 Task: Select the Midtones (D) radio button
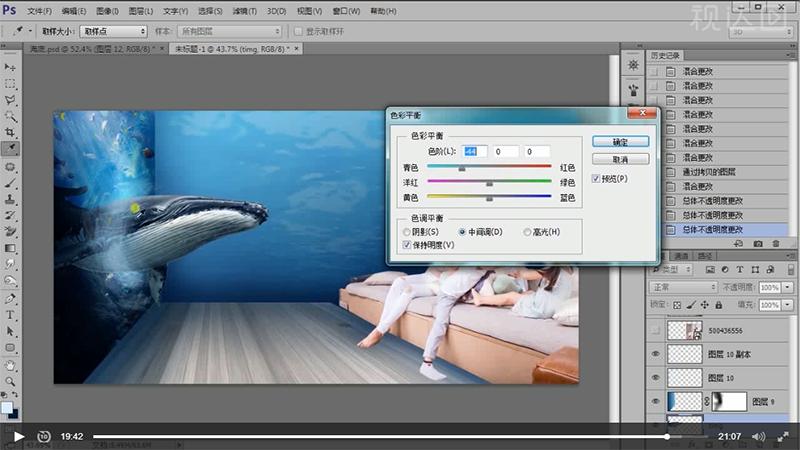click(x=462, y=232)
